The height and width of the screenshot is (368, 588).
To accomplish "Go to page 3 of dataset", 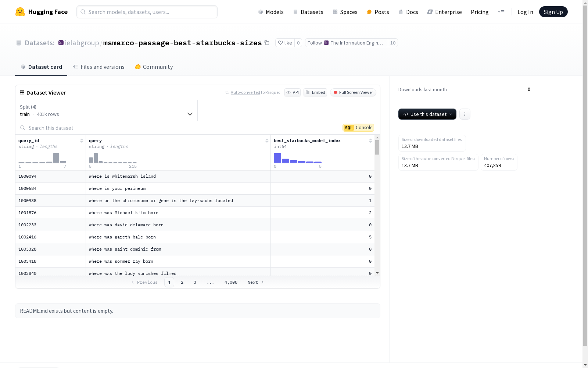I will point(195,282).
